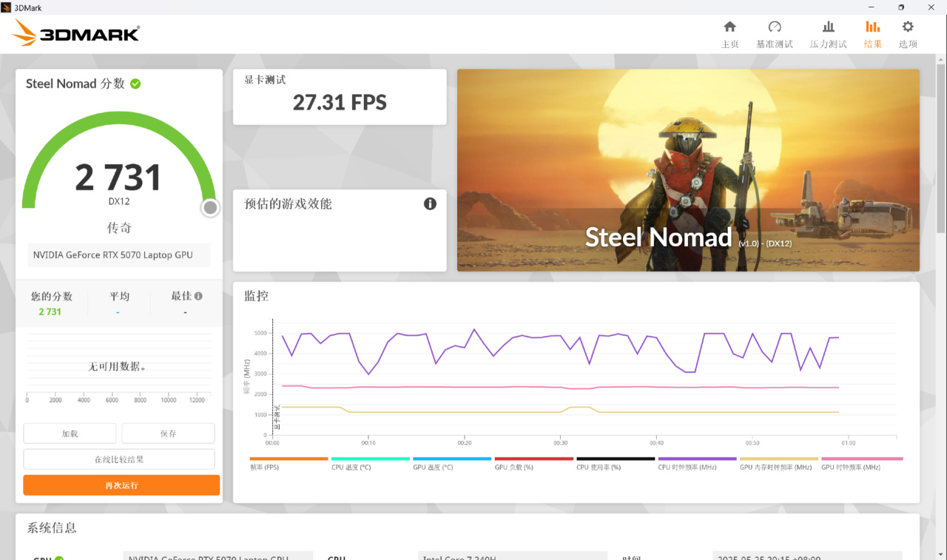Run the benchmark again with 再次运行

click(x=121, y=485)
